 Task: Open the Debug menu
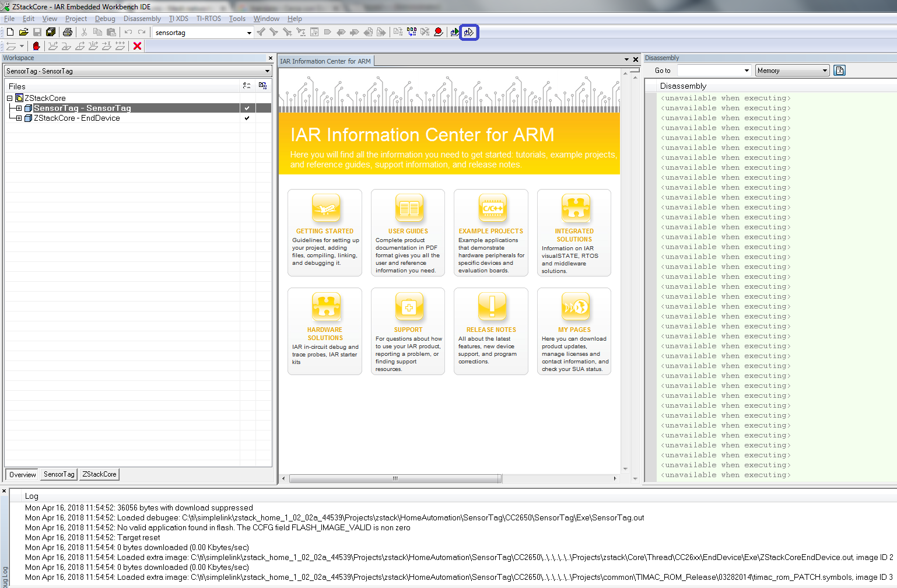(105, 19)
